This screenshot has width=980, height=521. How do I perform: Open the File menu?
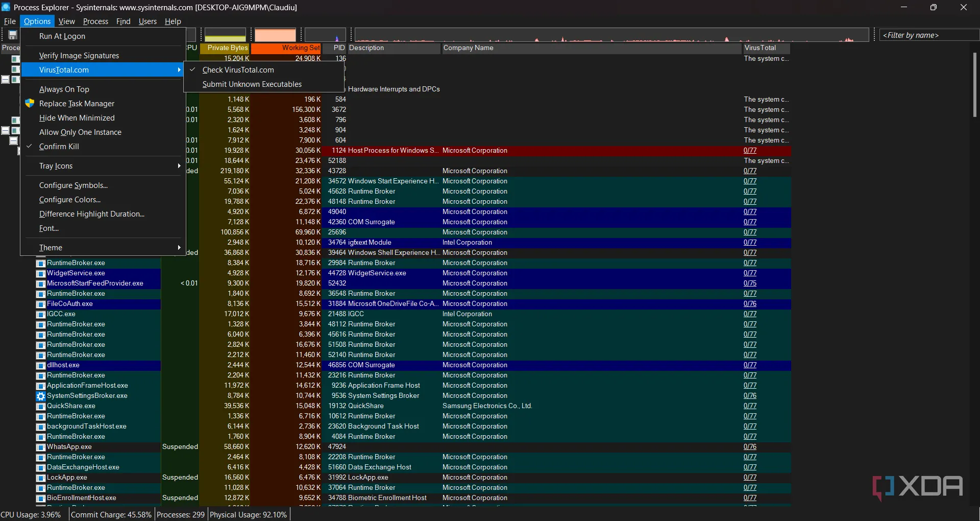(10, 21)
